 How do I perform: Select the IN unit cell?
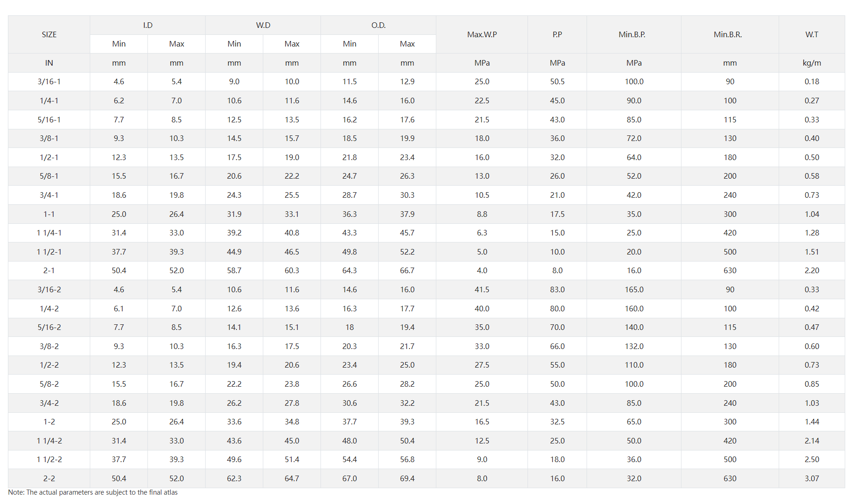point(49,63)
